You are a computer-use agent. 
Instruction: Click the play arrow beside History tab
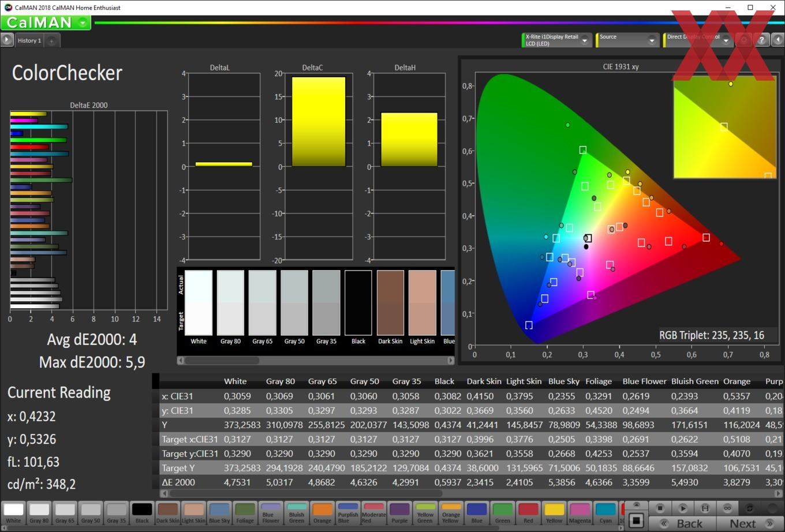pyautogui.click(x=7, y=40)
